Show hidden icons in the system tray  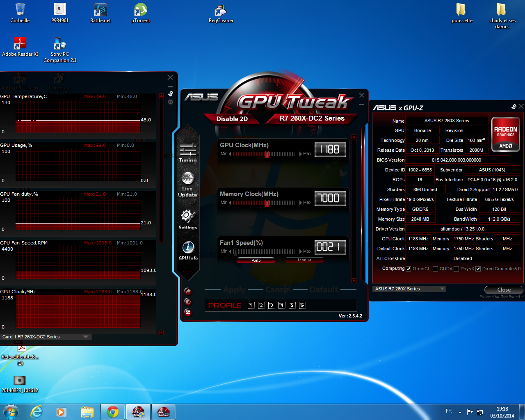point(460,412)
